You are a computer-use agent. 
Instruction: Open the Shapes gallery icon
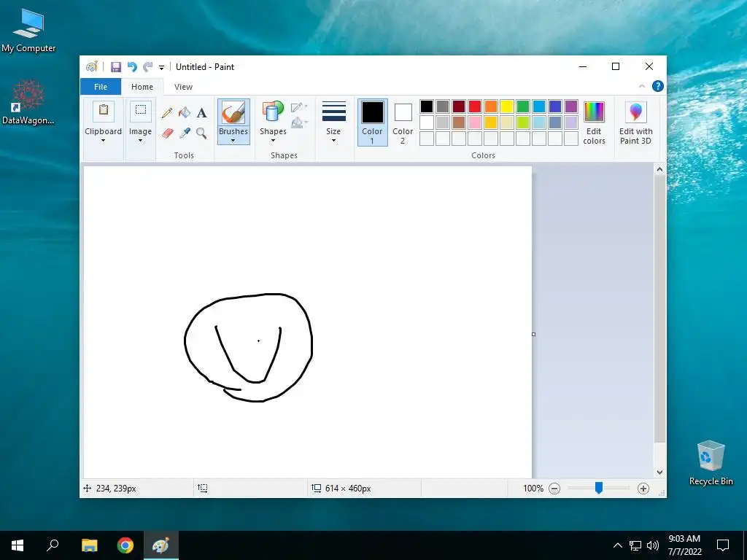point(273,112)
